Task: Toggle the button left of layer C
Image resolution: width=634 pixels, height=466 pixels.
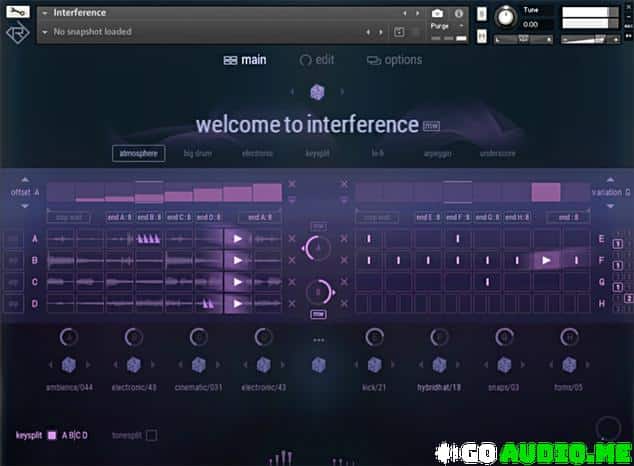Action: pos(13,282)
